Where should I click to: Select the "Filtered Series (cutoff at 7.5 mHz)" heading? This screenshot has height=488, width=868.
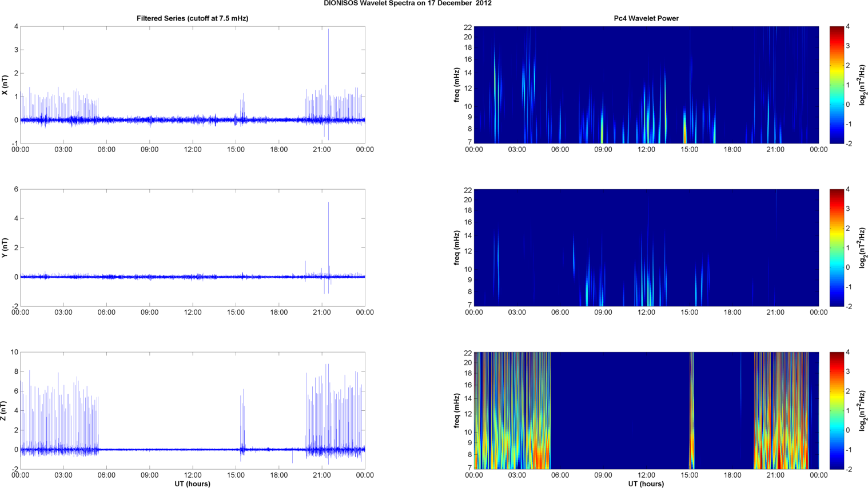192,18
